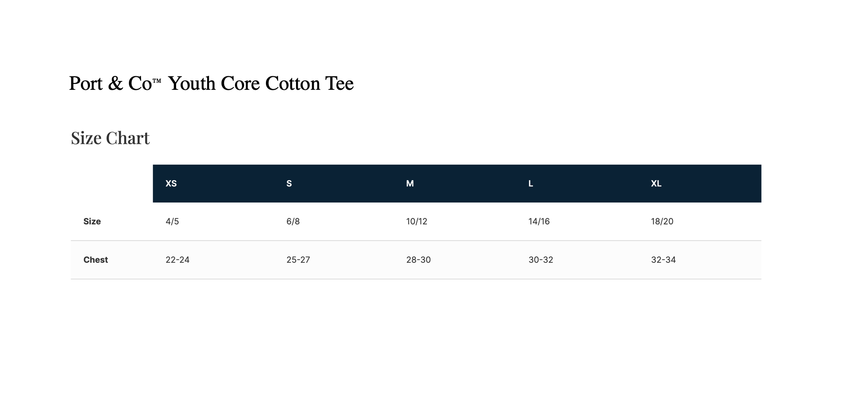Image resolution: width=868 pixels, height=406 pixels.
Task: Click the XL column header
Action: 656,183
